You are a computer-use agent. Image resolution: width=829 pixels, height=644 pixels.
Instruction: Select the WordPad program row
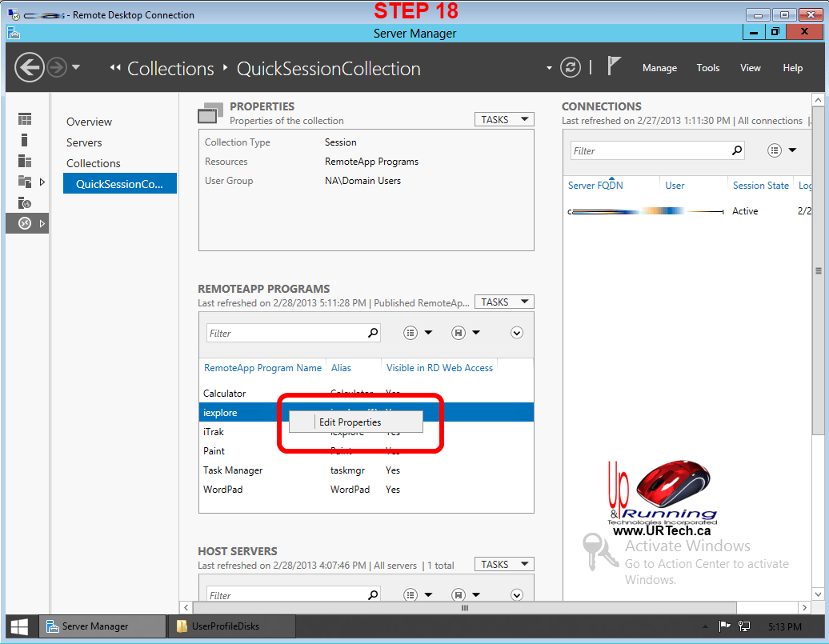(x=223, y=489)
